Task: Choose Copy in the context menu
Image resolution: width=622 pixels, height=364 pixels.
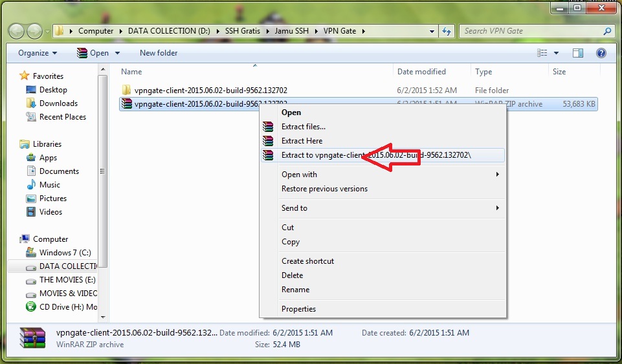Action: point(383,242)
